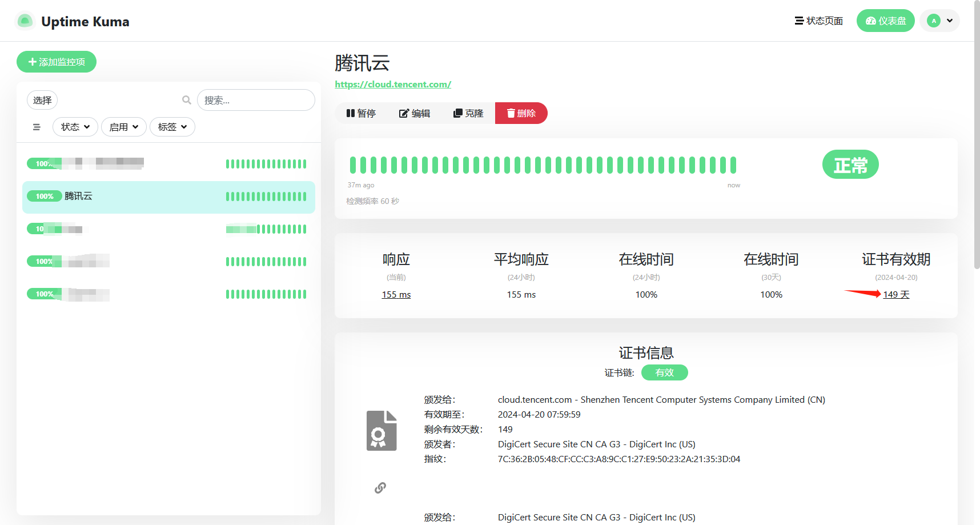Select the 腾讯云 monitor in the list
This screenshot has width=980, height=525.
click(x=168, y=197)
